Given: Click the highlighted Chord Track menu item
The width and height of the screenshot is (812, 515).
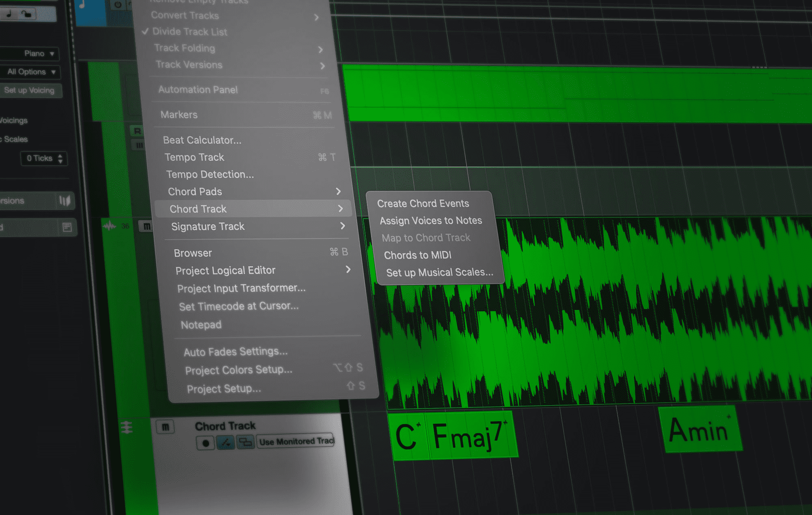Looking at the screenshot, I should (x=253, y=209).
